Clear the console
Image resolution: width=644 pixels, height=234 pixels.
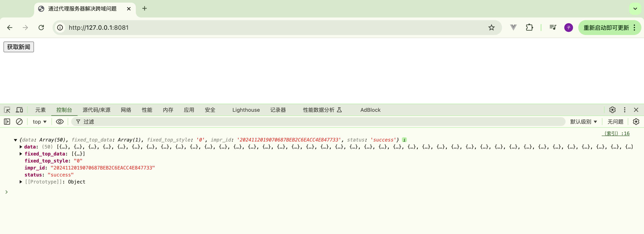click(x=19, y=122)
